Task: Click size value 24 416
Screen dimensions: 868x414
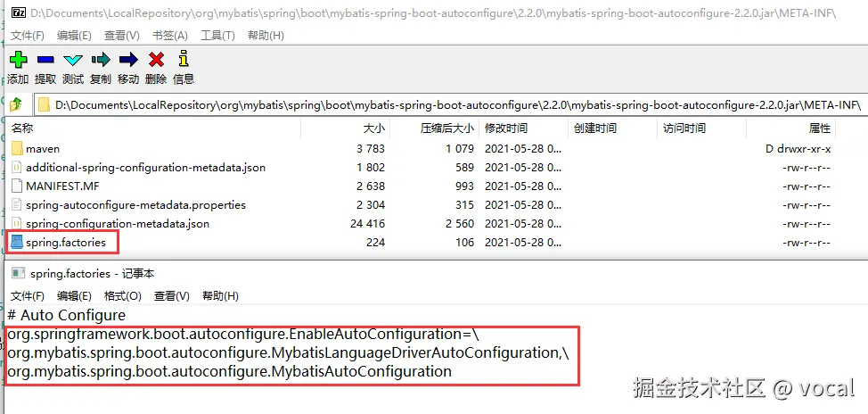Action: (366, 224)
